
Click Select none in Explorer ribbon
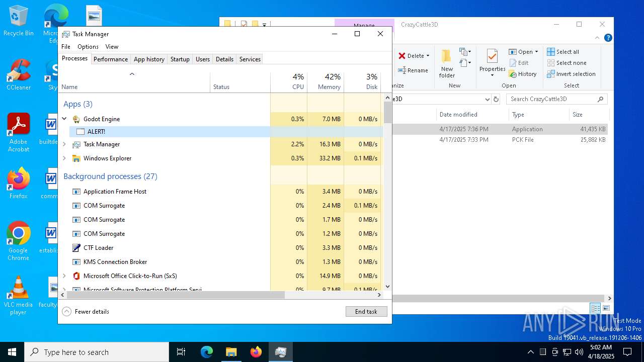coord(567,63)
